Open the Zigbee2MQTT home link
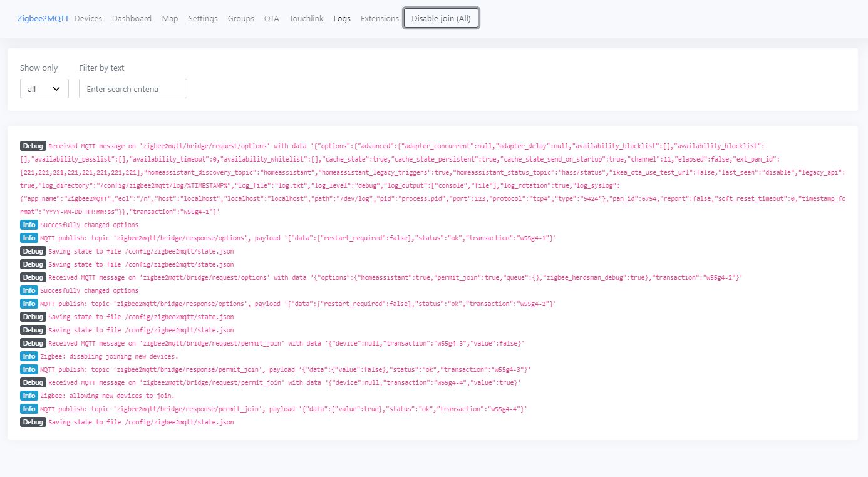 (43, 19)
